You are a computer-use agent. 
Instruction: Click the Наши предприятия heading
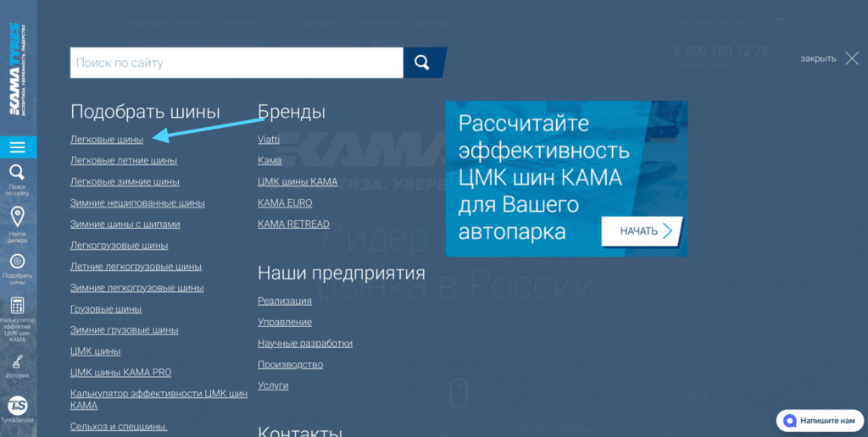tap(342, 273)
